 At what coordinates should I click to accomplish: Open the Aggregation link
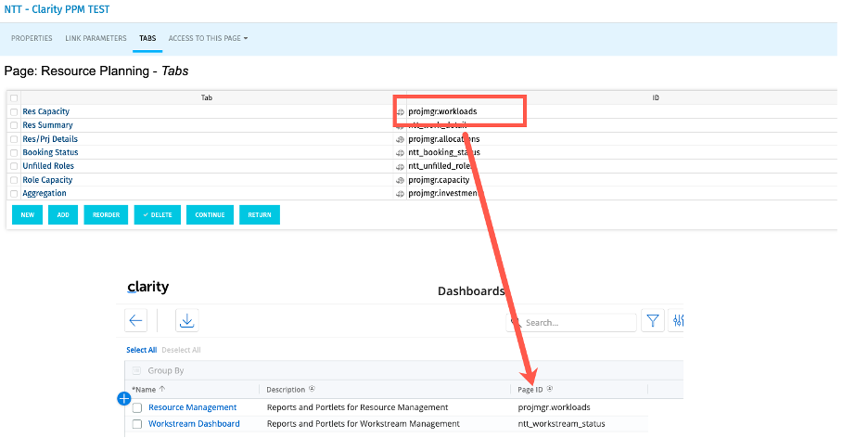[45, 193]
